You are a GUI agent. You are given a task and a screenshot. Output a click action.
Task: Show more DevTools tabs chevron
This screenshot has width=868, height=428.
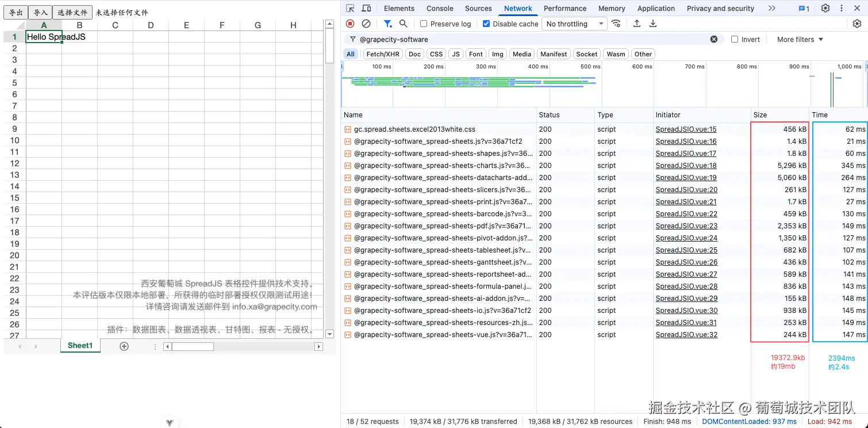click(772, 8)
